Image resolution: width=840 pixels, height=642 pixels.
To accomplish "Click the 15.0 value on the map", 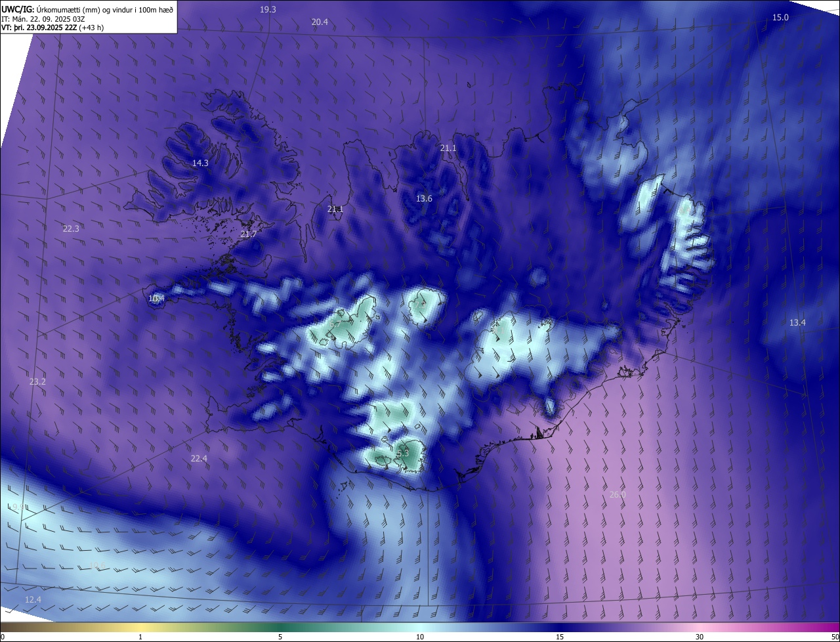I will pos(780,17).
